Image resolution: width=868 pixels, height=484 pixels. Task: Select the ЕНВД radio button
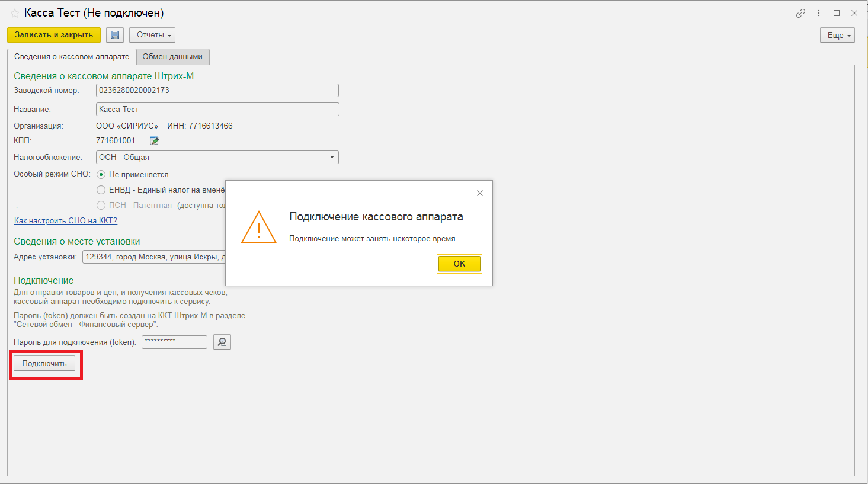click(x=101, y=190)
